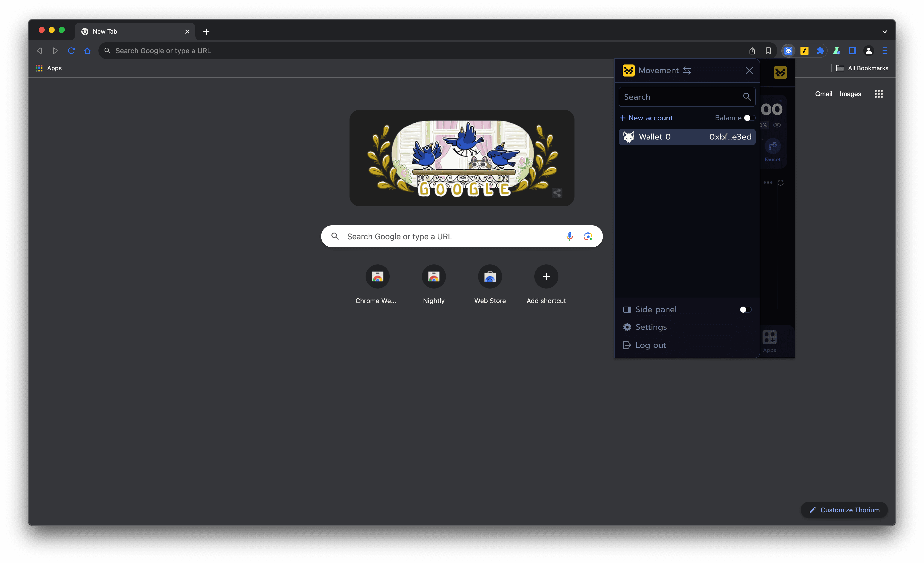The width and height of the screenshot is (924, 563).
Task: Click the Faucet button behind the panel
Action: pyautogui.click(x=773, y=150)
